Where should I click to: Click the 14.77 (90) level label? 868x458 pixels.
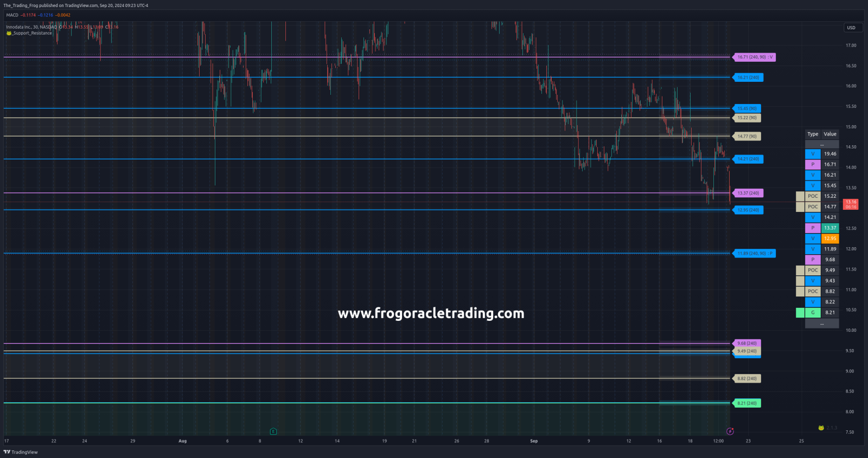(746, 137)
